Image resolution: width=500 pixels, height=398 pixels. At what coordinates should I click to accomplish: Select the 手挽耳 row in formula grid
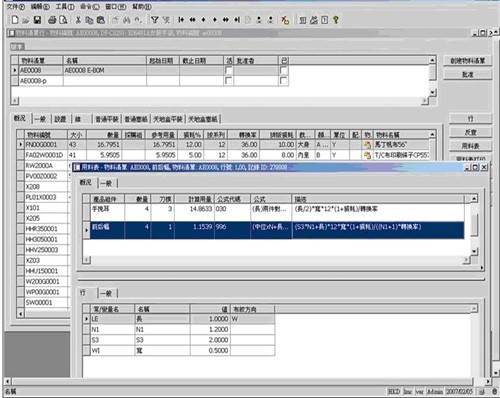[x=274, y=212]
